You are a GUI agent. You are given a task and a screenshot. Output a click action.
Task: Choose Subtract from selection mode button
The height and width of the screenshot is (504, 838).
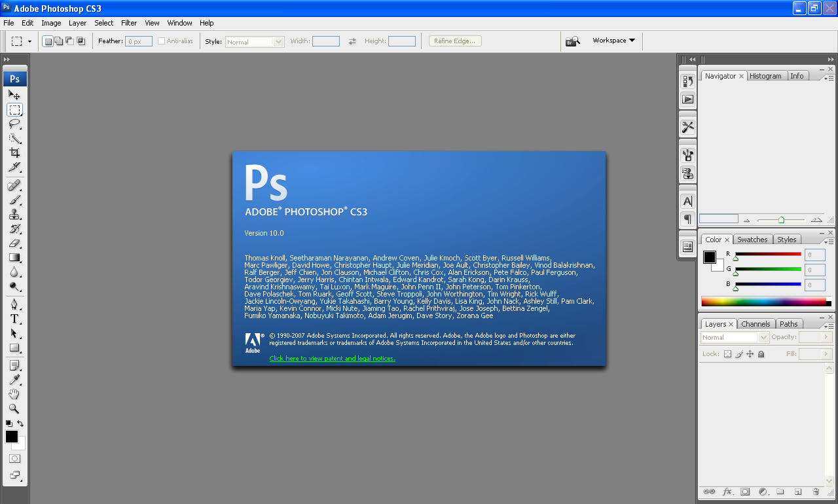tap(70, 41)
